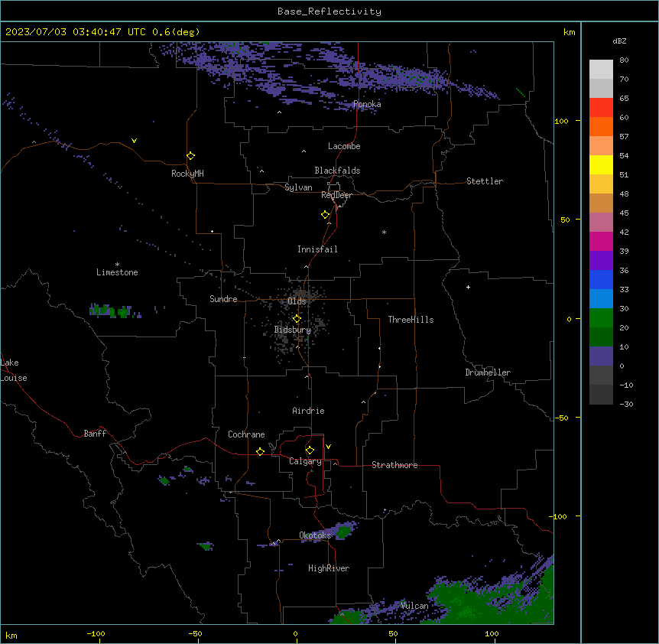Click the Sundre town label
Image resolution: width=659 pixels, height=644 pixels.
click(223, 299)
